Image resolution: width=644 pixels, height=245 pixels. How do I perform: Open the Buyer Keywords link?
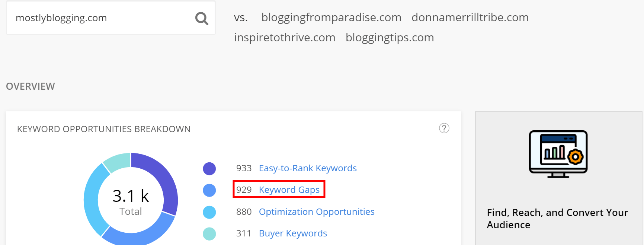click(x=293, y=233)
